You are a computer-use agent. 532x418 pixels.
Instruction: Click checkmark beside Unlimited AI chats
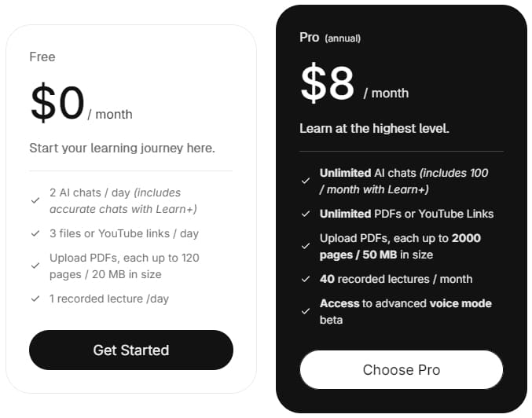pos(306,180)
